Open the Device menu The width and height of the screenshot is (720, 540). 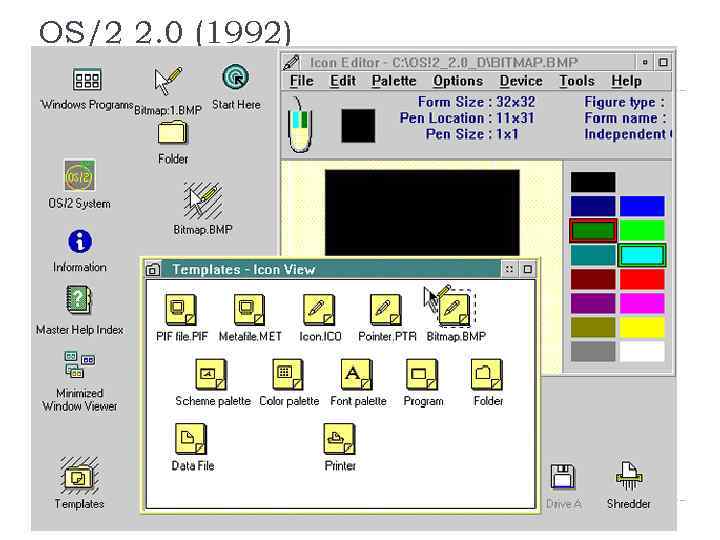click(x=521, y=81)
